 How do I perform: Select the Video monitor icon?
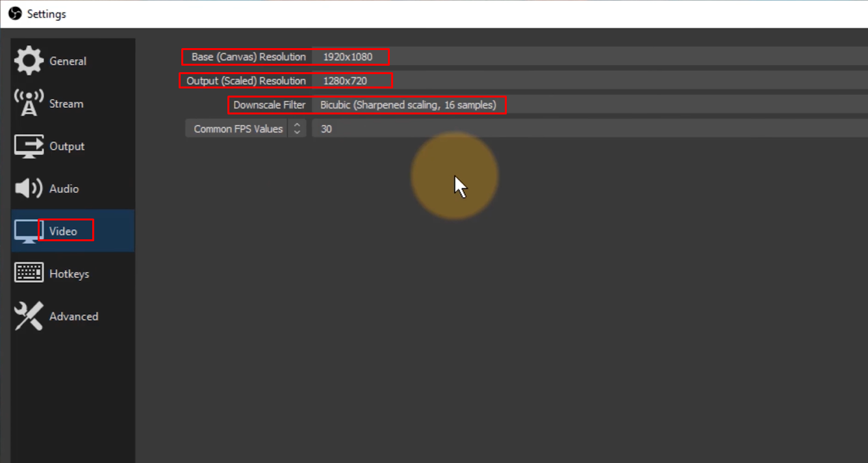tap(27, 230)
